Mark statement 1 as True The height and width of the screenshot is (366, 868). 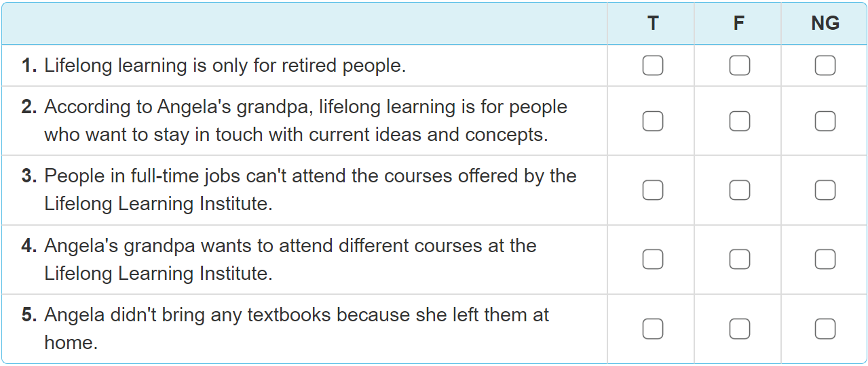tap(652, 66)
